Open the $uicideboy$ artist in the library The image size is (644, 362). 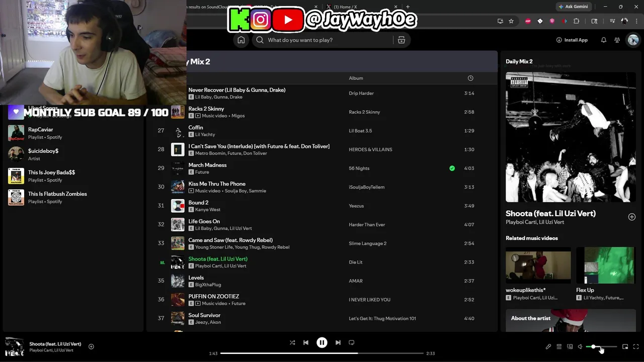click(73, 154)
